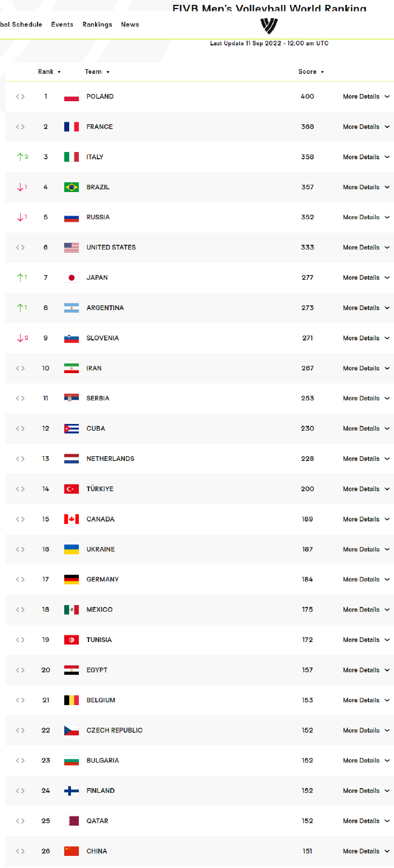This screenshot has height=868, width=394.
Task: Click Qatar's flag icon
Action: (72, 821)
